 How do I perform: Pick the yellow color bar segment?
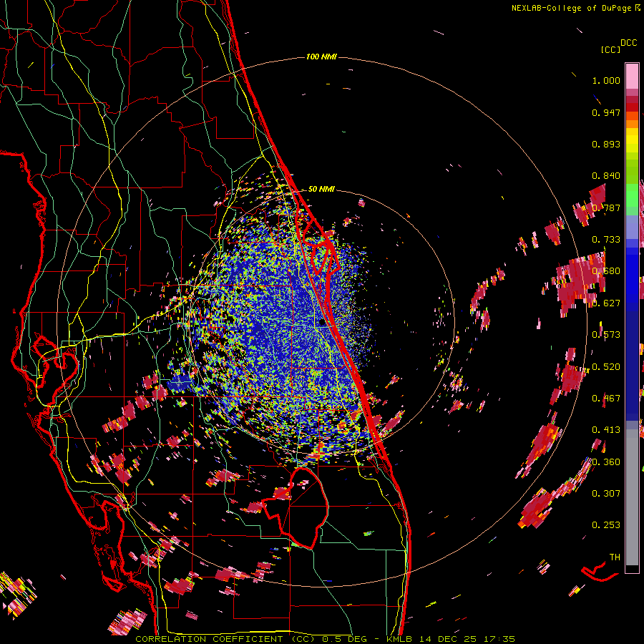632,140
